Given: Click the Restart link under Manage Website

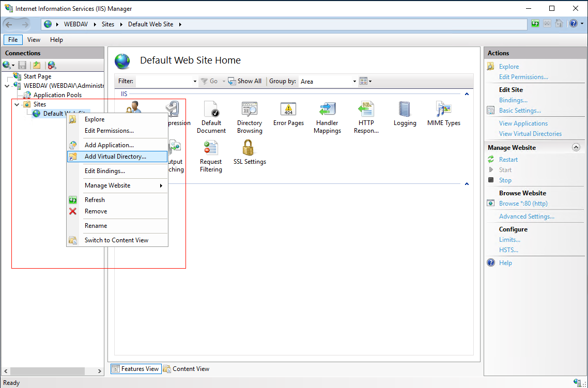Looking at the screenshot, I should [508, 159].
